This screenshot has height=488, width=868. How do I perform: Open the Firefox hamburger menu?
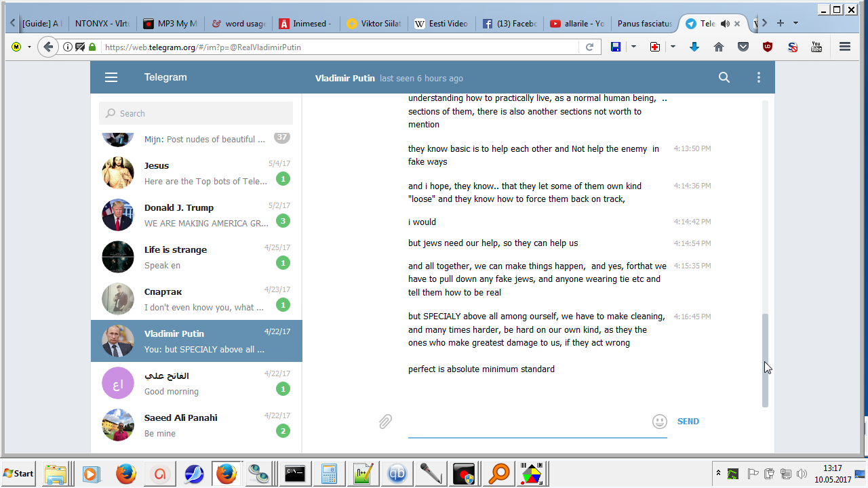coord(845,47)
